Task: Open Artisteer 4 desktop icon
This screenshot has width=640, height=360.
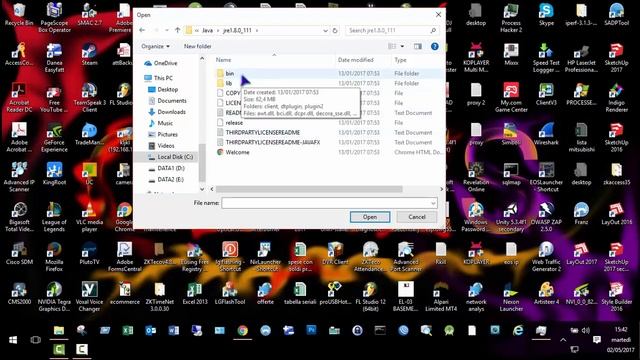Action: pyautogui.click(x=546, y=294)
